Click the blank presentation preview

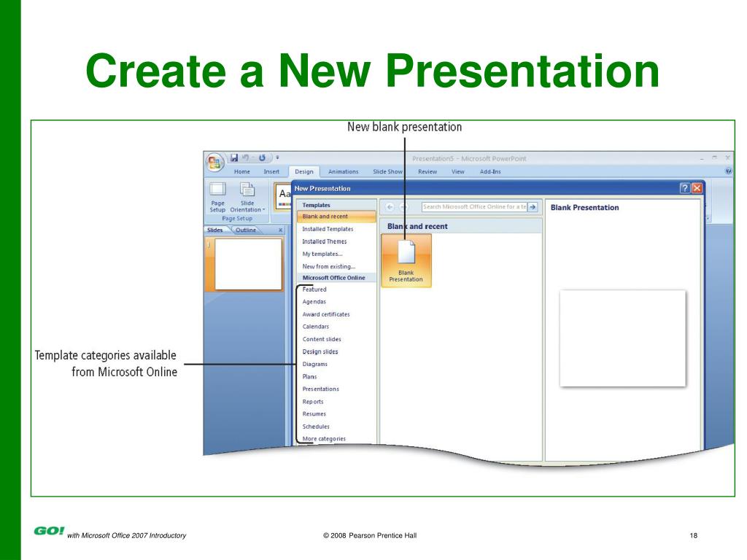[x=623, y=338]
